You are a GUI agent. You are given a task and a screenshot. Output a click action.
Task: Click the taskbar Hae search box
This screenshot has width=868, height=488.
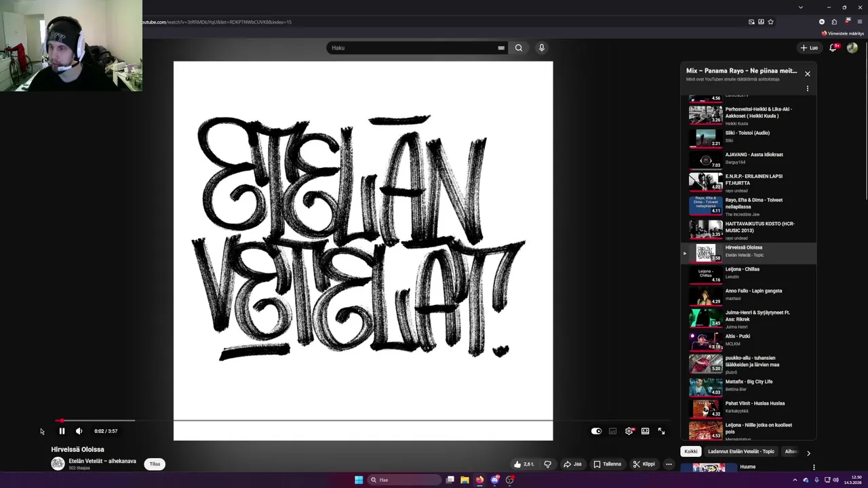coord(404,480)
